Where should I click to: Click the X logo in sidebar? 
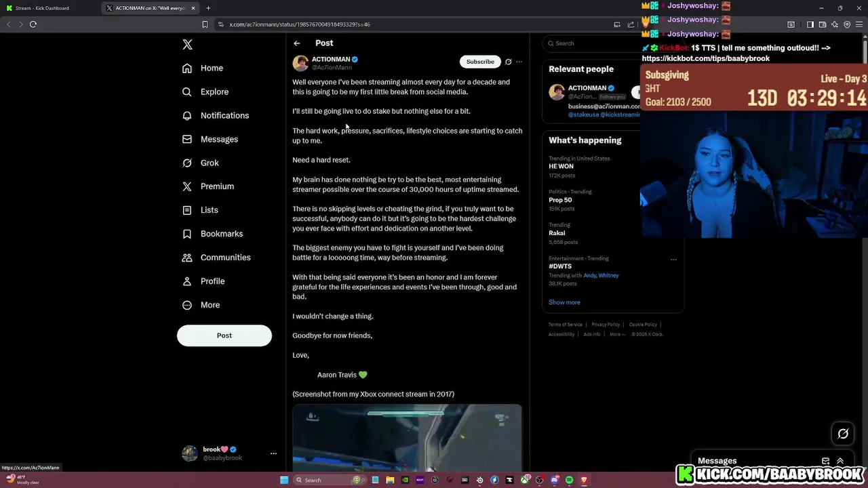pos(188,45)
